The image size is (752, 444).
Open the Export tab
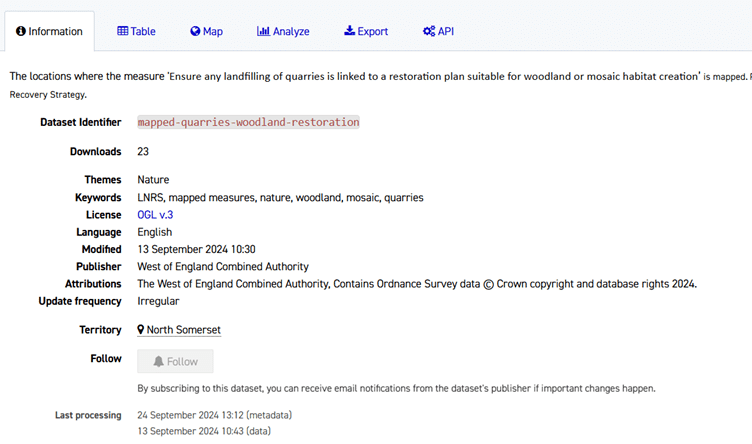pyautogui.click(x=366, y=31)
